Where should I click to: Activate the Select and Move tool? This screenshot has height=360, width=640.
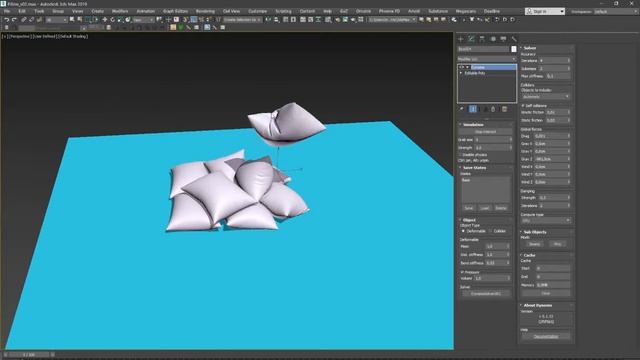[x=104, y=20]
